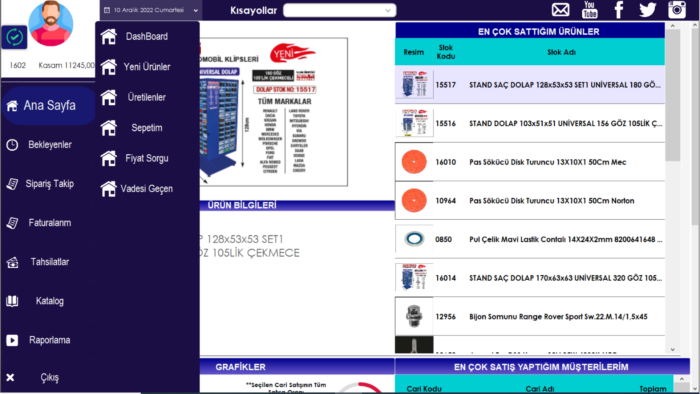Click the house icon beside Sepetim
Viewport: 700px width, 394px height.
(108, 128)
